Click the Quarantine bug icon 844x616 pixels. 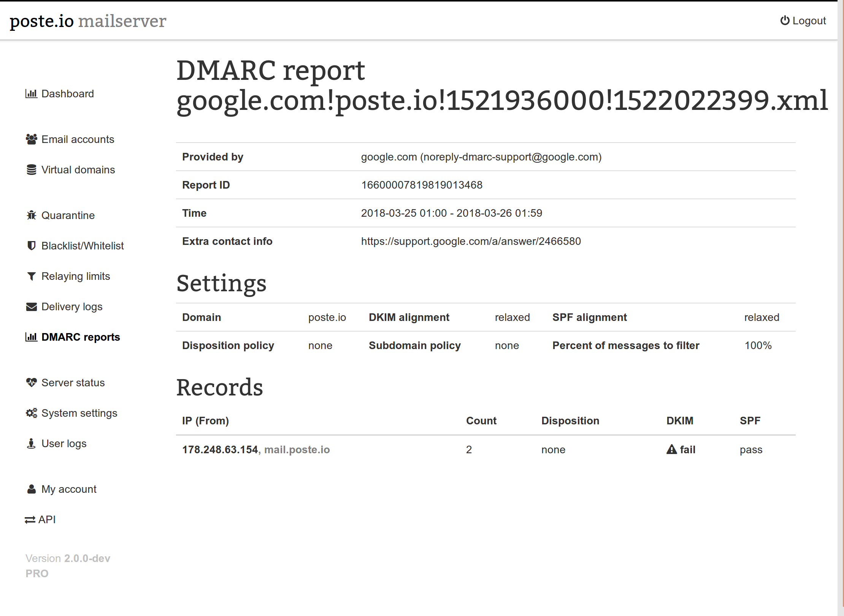31,215
